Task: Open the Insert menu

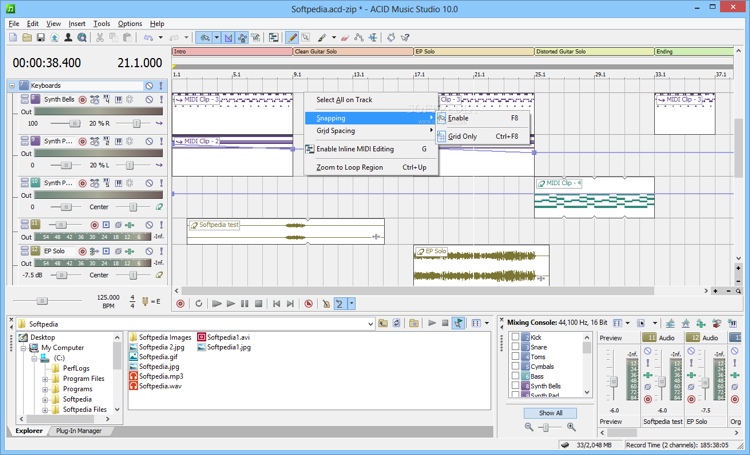Action: point(76,23)
